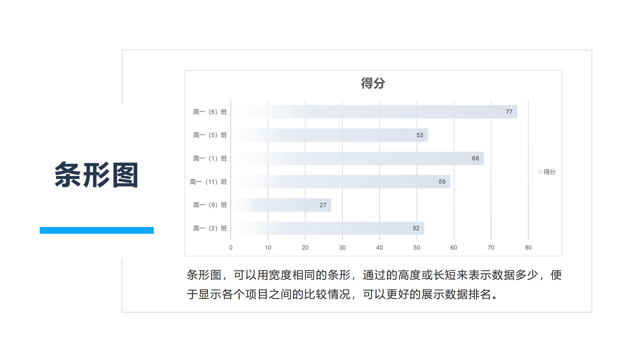The height and width of the screenshot is (362, 644).
Task: Select the 高一（5）班 bar
Action: (x=329, y=135)
